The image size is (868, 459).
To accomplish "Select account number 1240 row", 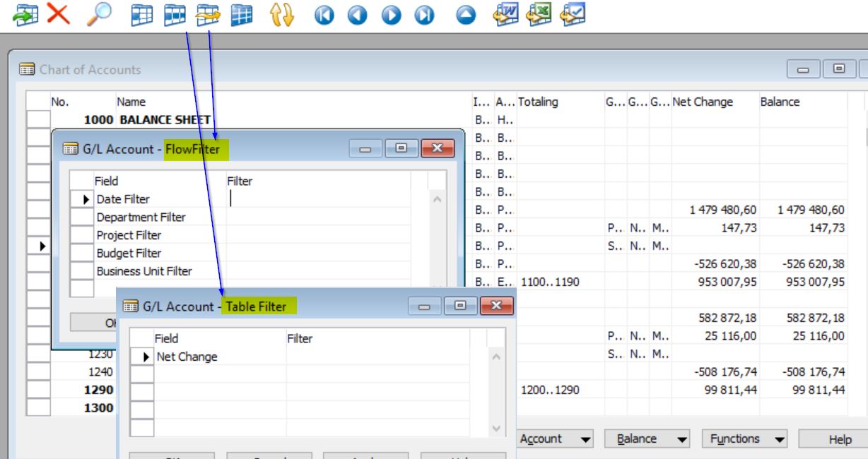I will (x=100, y=371).
